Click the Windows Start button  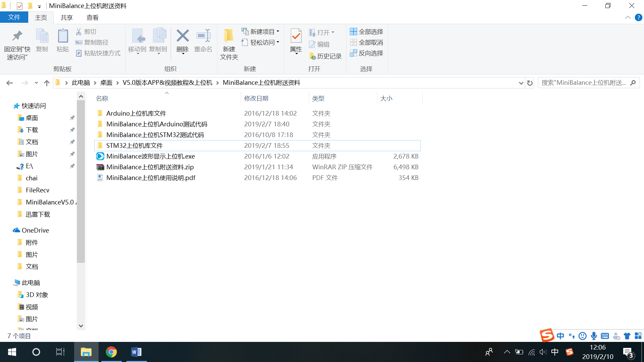coord(12,352)
